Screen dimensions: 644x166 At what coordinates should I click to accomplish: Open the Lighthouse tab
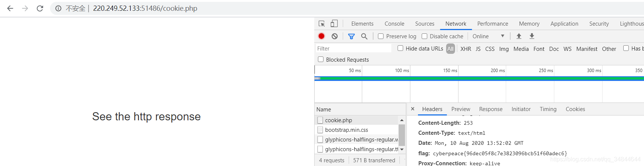click(x=631, y=23)
